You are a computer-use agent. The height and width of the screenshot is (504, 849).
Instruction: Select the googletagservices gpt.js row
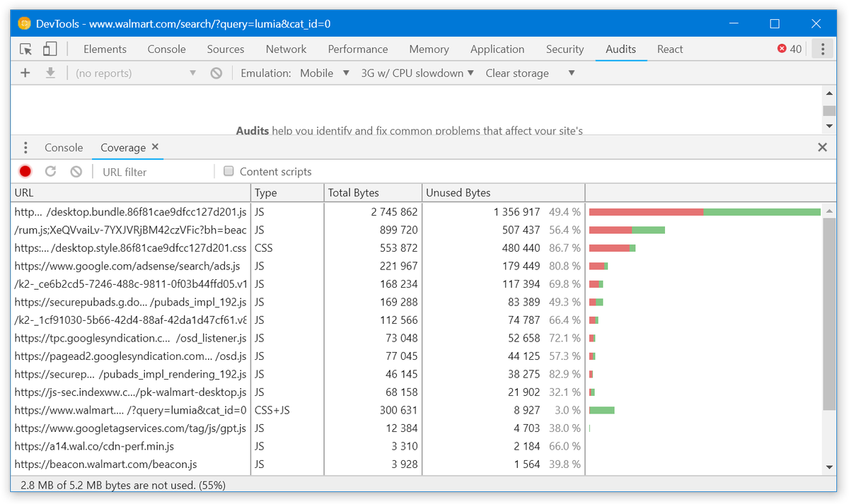tap(417, 428)
